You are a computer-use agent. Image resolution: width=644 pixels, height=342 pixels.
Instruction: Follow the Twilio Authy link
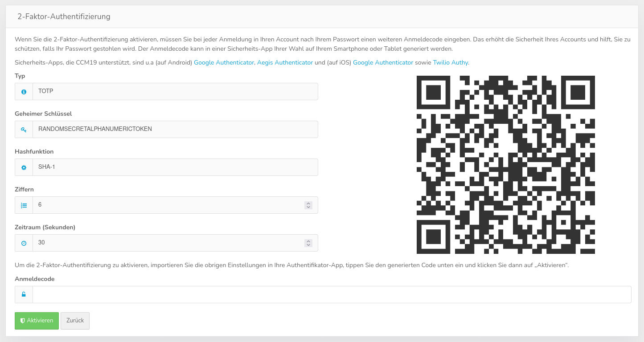pyautogui.click(x=450, y=63)
